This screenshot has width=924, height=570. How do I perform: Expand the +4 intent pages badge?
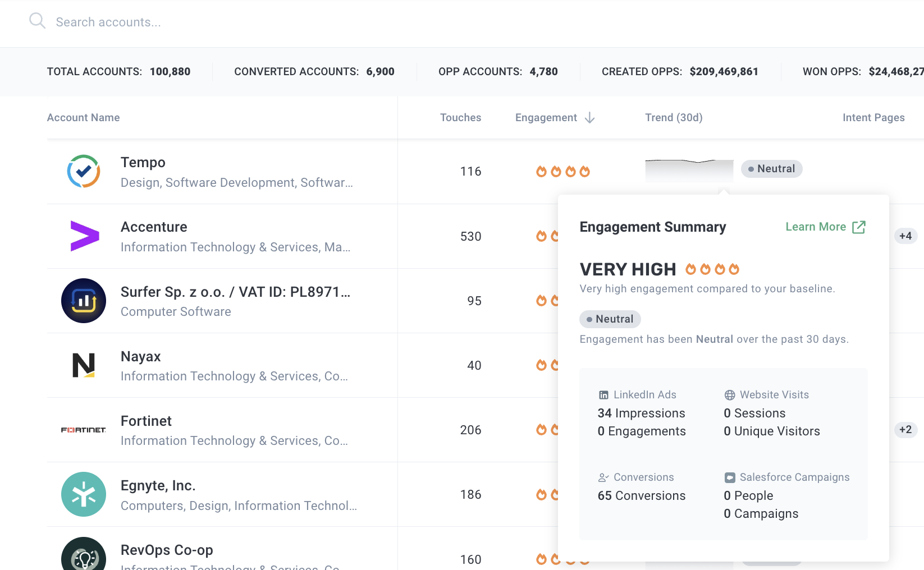coord(905,236)
